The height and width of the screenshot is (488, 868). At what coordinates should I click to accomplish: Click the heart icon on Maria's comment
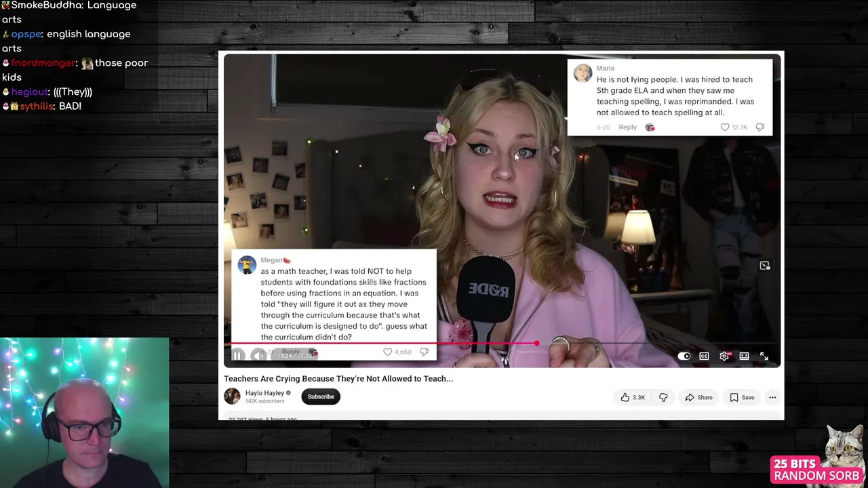pos(724,127)
